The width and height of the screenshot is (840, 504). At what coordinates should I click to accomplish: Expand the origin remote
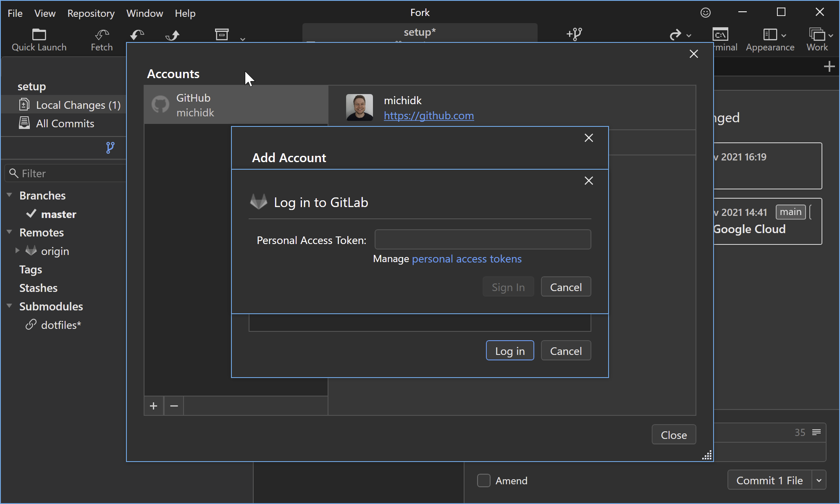(17, 250)
